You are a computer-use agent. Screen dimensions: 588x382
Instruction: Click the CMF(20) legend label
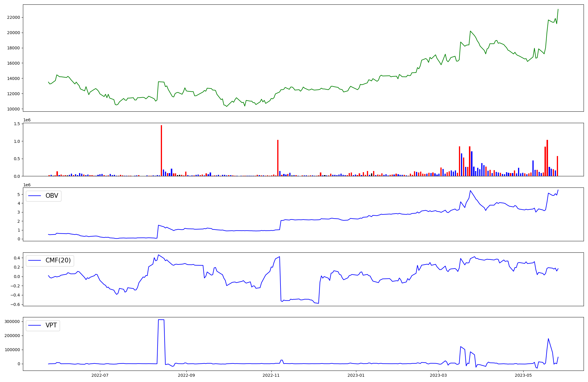point(58,260)
